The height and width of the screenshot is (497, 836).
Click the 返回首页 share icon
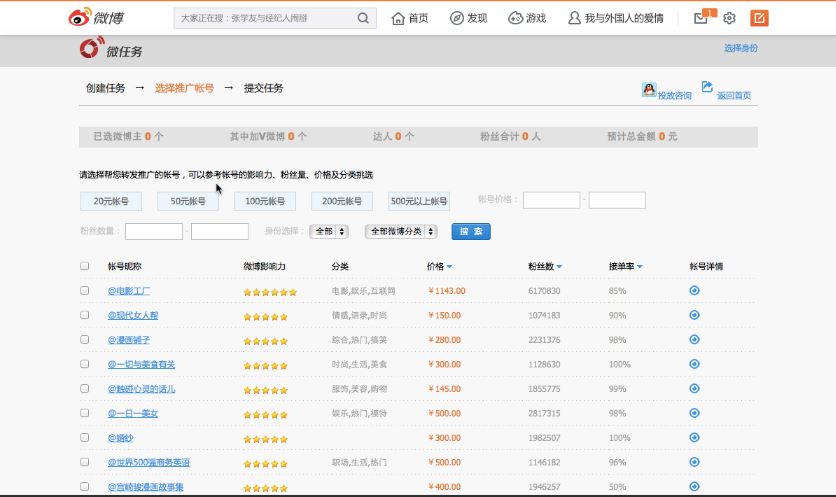(707, 87)
